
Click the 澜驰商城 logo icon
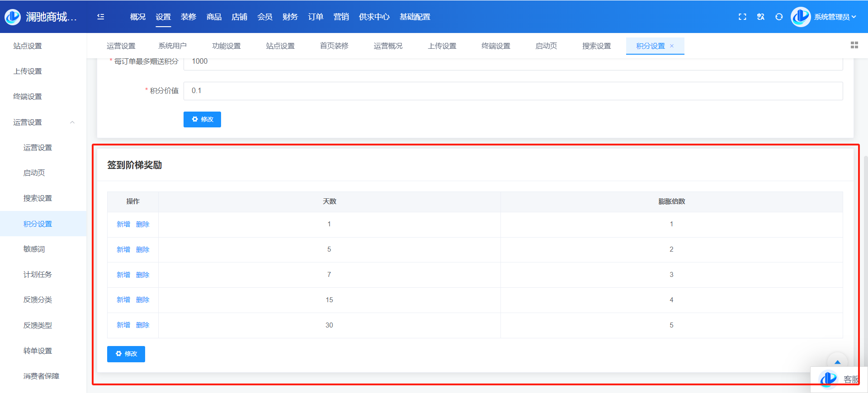point(13,17)
